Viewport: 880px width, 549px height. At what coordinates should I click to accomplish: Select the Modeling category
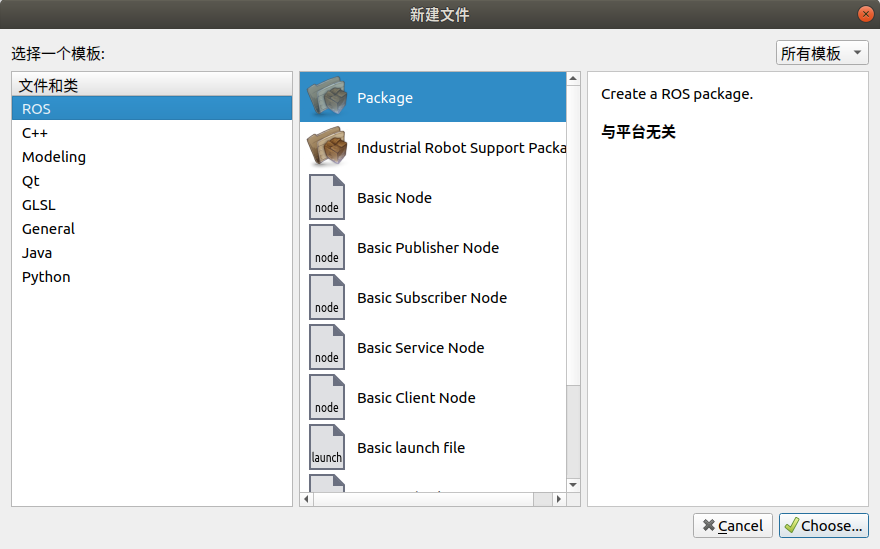click(x=152, y=157)
